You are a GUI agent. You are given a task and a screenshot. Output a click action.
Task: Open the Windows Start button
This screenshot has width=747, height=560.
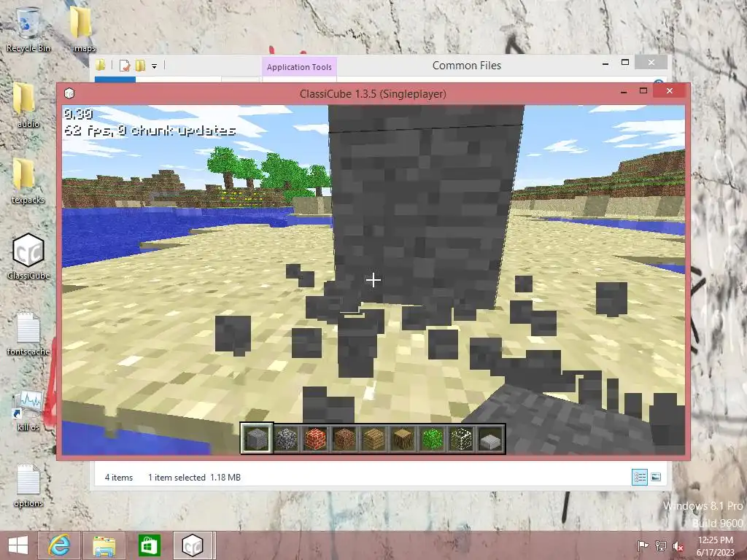point(18,545)
